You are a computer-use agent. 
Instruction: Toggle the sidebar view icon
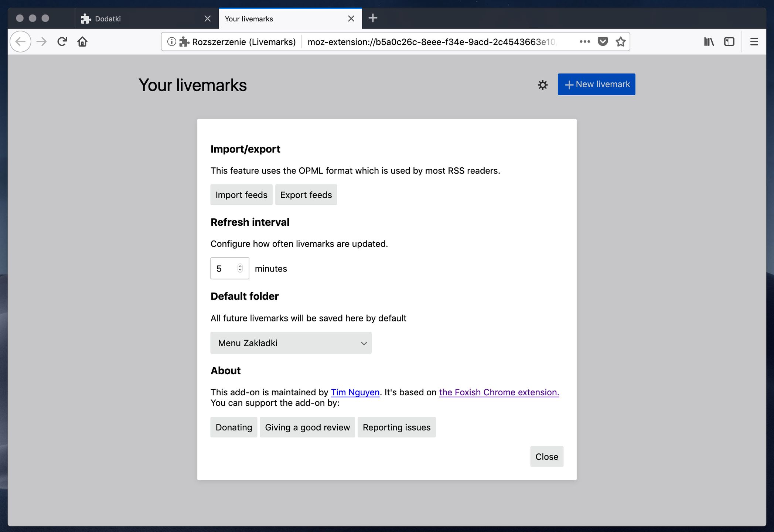click(729, 42)
